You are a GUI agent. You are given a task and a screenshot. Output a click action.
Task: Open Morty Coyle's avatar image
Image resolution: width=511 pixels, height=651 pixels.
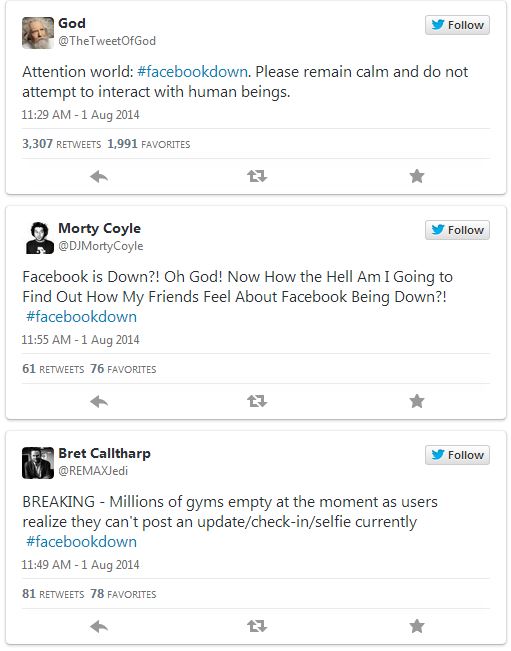pyautogui.click(x=38, y=238)
